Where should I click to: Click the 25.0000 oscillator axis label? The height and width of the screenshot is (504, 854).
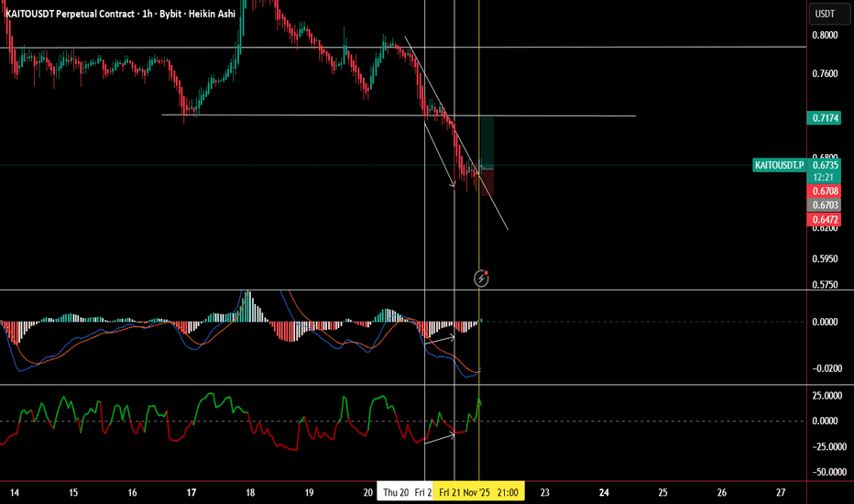(x=827, y=396)
